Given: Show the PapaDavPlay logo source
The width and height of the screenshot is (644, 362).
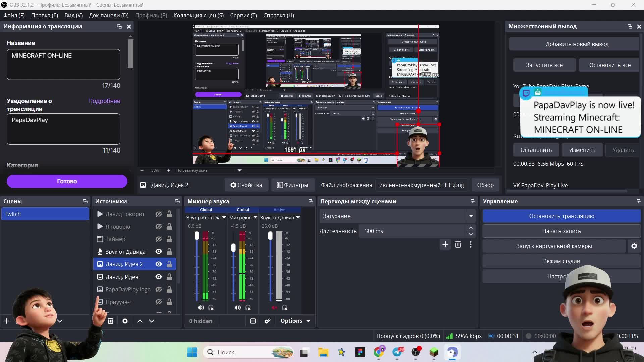Looking at the screenshot, I should [x=159, y=289].
